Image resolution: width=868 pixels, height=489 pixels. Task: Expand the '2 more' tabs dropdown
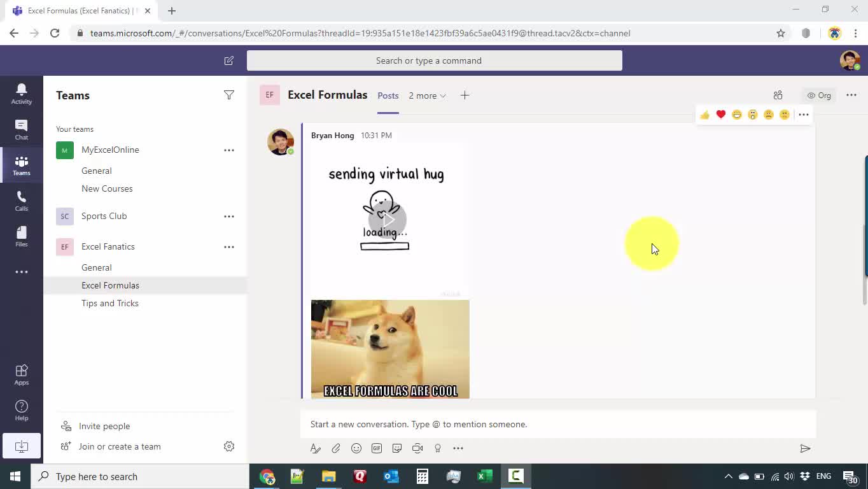pos(427,96)
